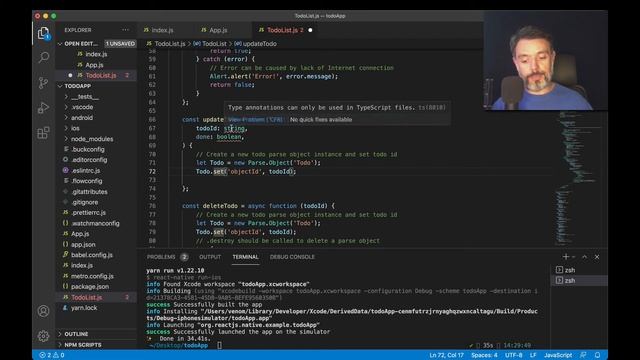
Task: Expand the node_modules folder
Action: [x=92, y=139]
